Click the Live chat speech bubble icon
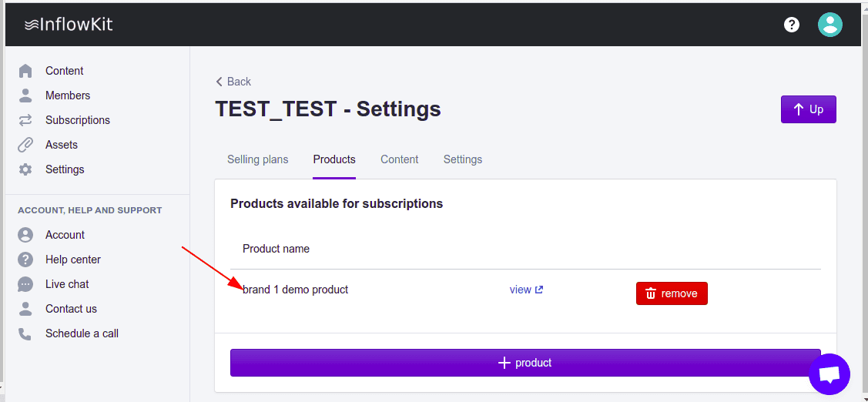 [x=25, y=284]
